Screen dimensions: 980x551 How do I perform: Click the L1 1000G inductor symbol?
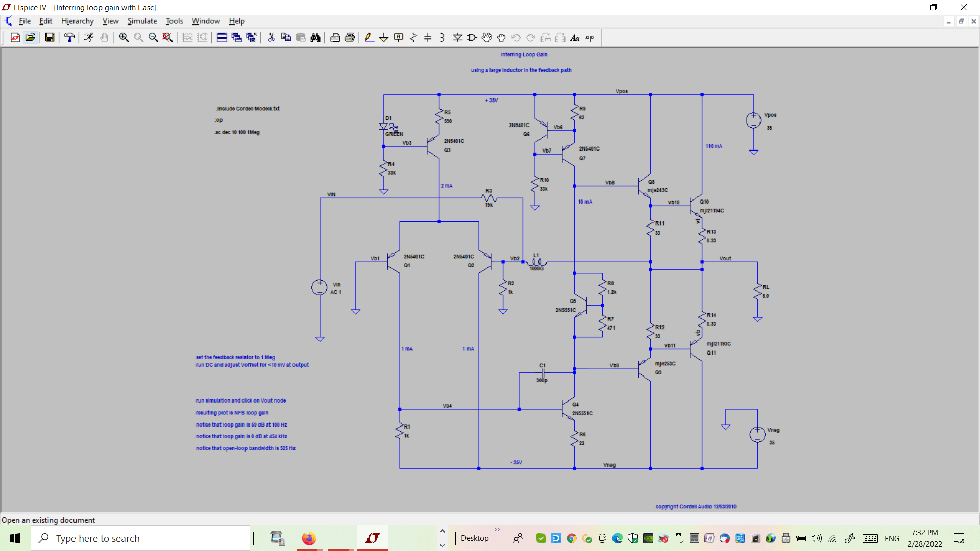(x=536, y=262)
